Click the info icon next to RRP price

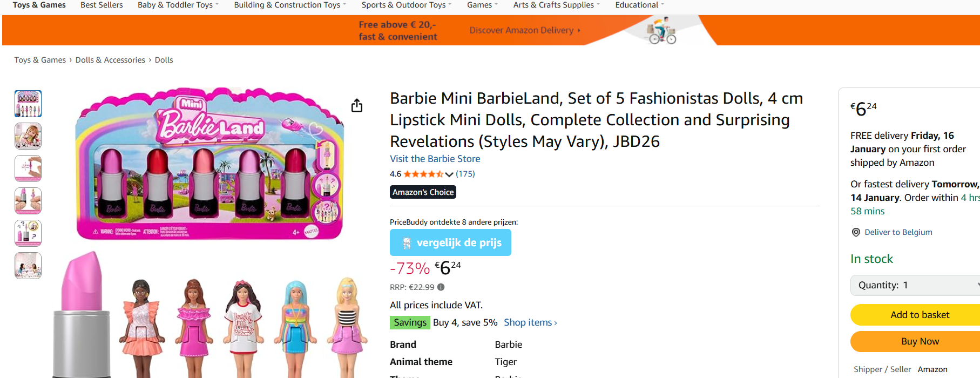click(x=440, y=287)
